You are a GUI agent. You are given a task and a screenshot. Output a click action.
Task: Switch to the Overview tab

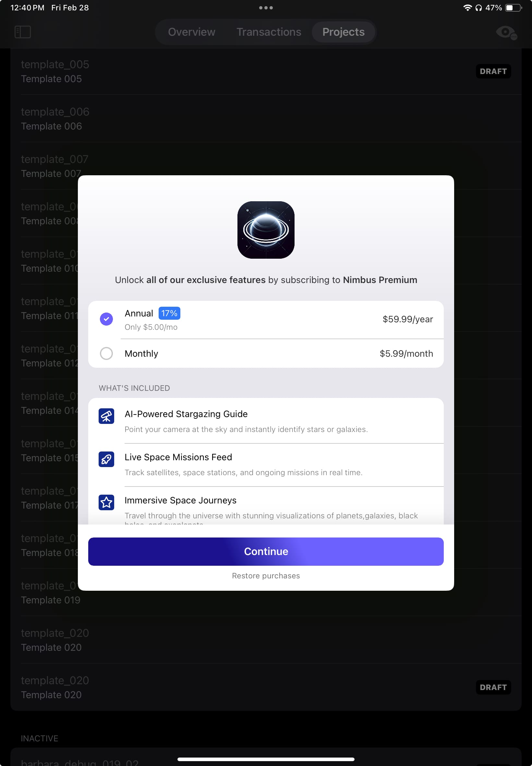pos(191,32)
